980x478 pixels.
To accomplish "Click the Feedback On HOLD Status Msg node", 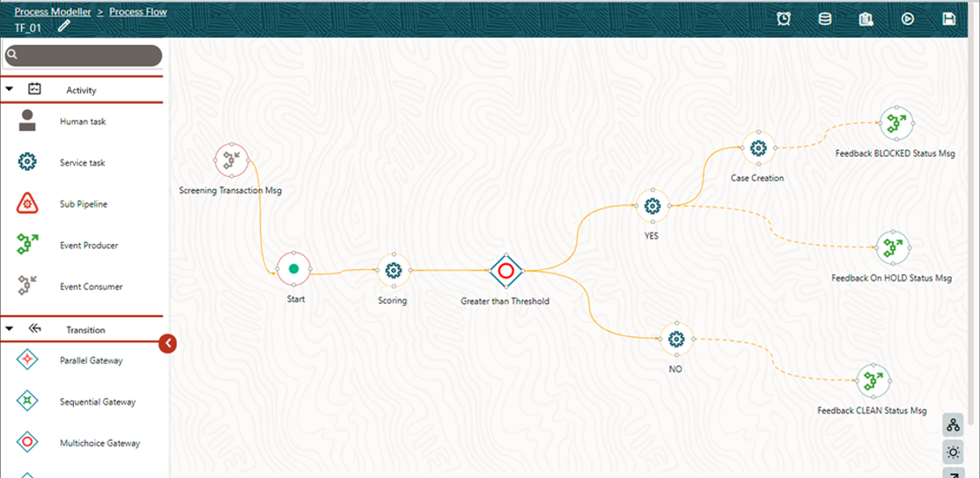I will point(893,248).
